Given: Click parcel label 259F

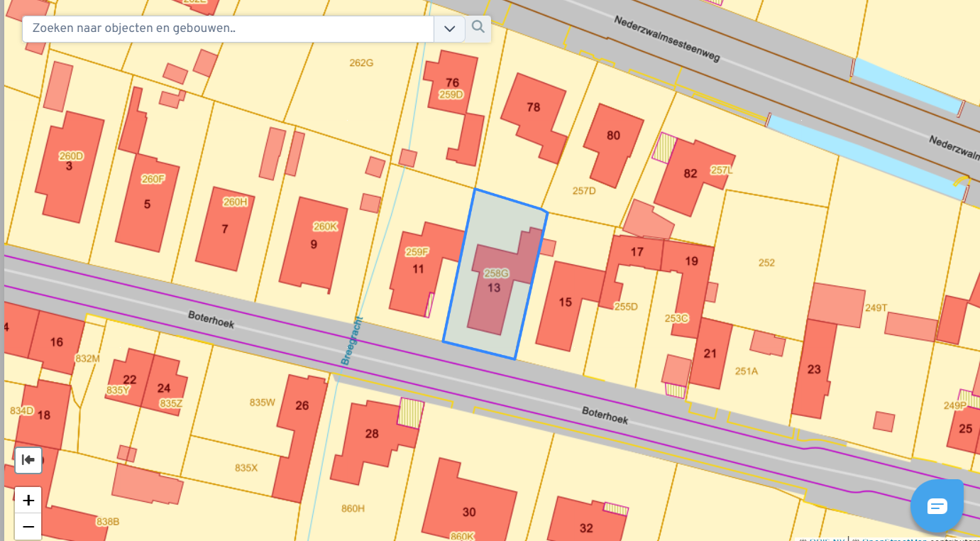Looking at the screenshot, I should (x=417, y=252).
